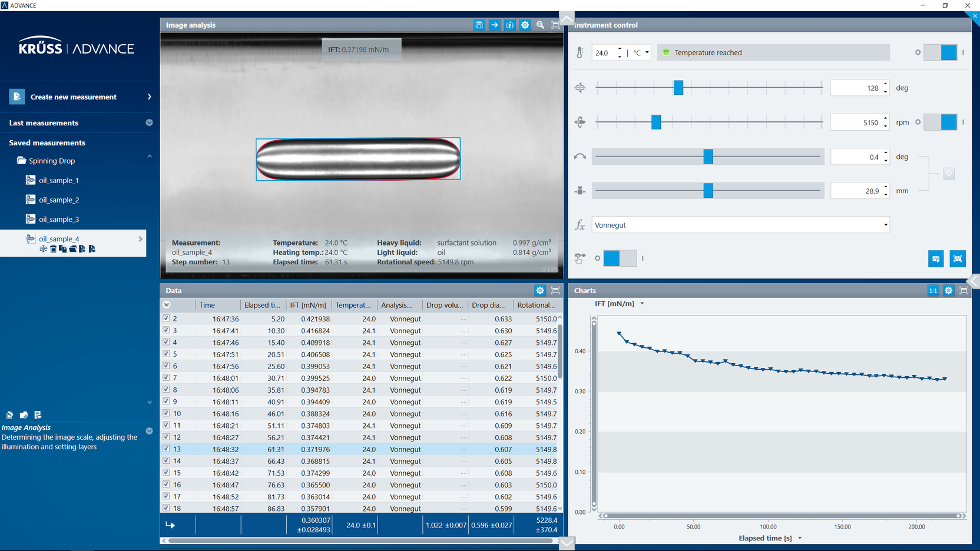This screenshot has height=551, width=980.
Task: Maximize the Charts panel
Action: (x=964, y=290)
